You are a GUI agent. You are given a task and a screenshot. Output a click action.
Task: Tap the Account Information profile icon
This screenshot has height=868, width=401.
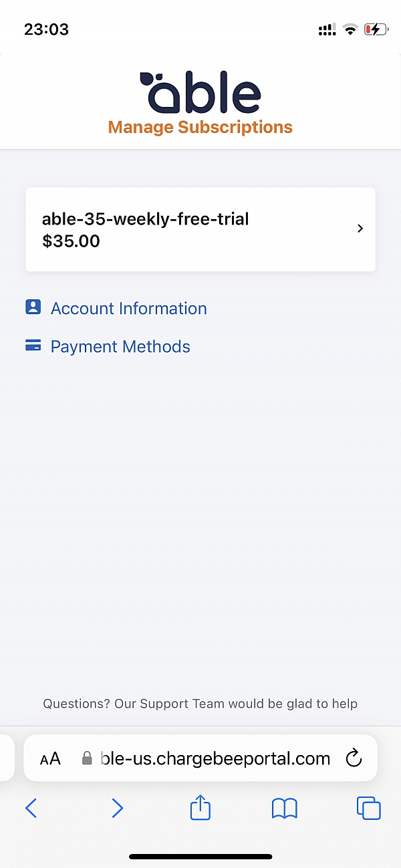pyautogui.click(x=33, y=307)
